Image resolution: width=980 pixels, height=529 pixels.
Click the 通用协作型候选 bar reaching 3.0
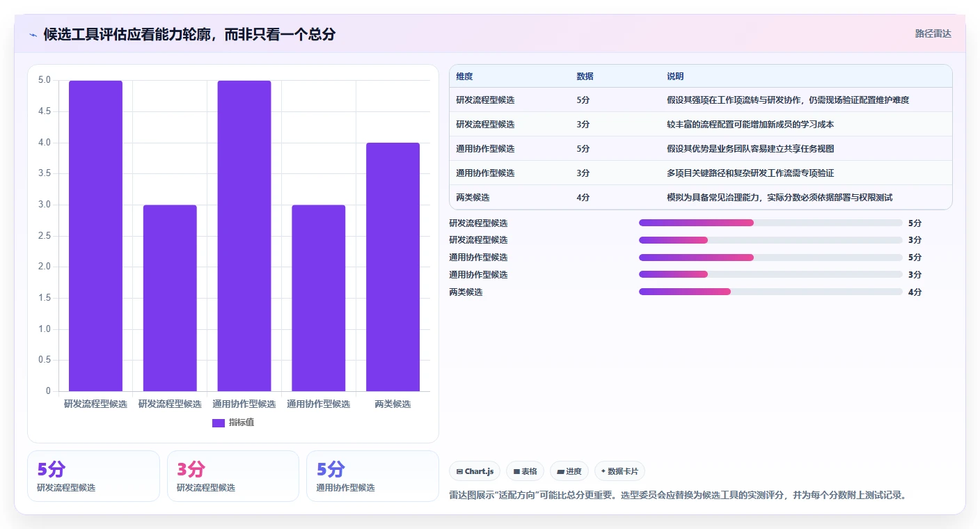tap(318, 298)
